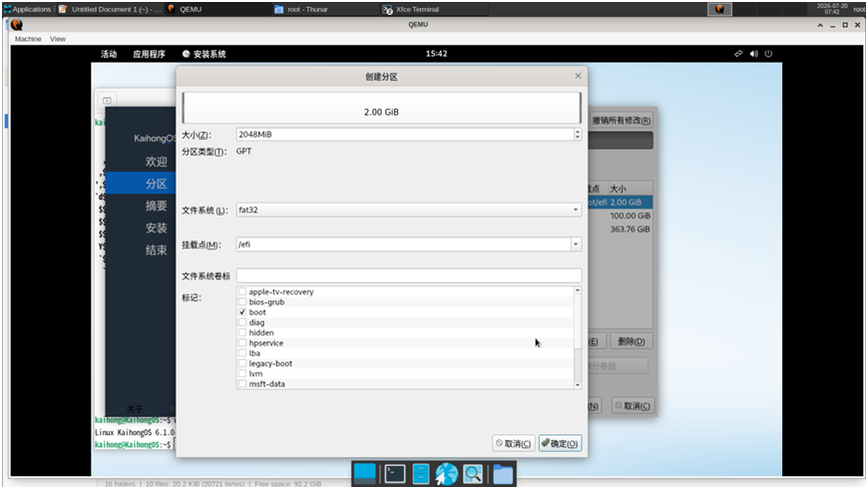Click the 15:42 clock in guest bar

436,54
